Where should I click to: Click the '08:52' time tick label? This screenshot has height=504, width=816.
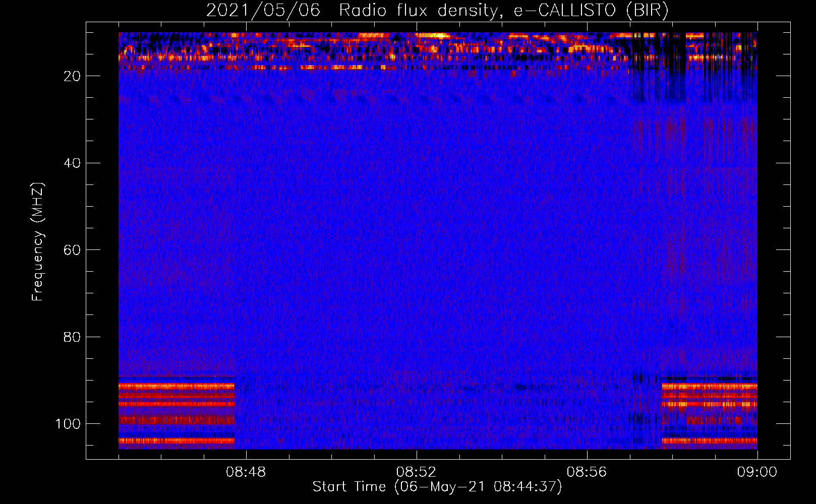(416, 472)
